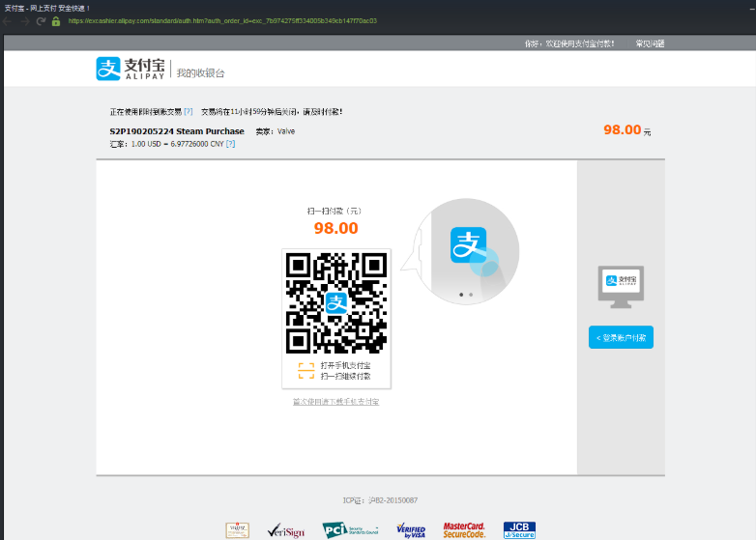The height and width of the screenshot is (540, 756).
Task: Reload the page with refresh icon
Action: [x=41, y=20]
